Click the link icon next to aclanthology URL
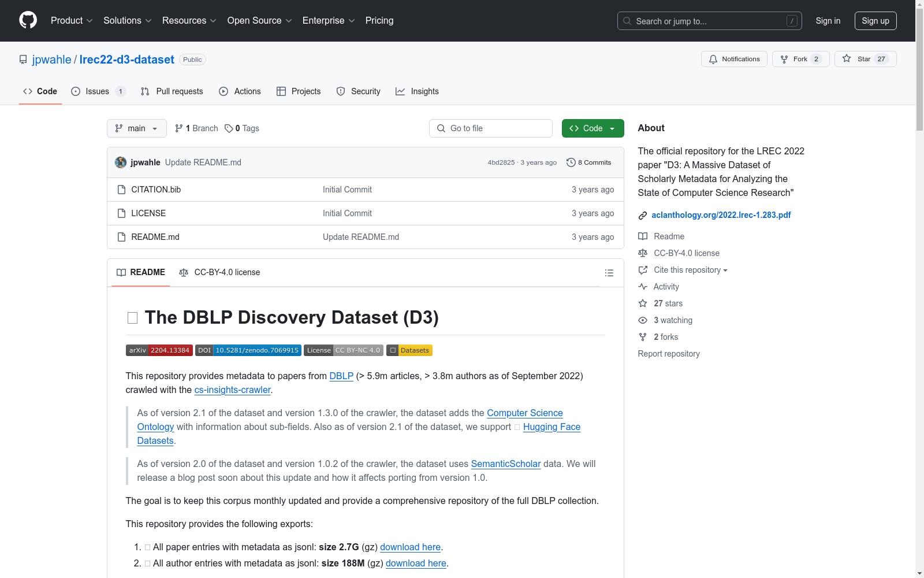The height and width of the screenshot is (578, 924). coord(643,216)
